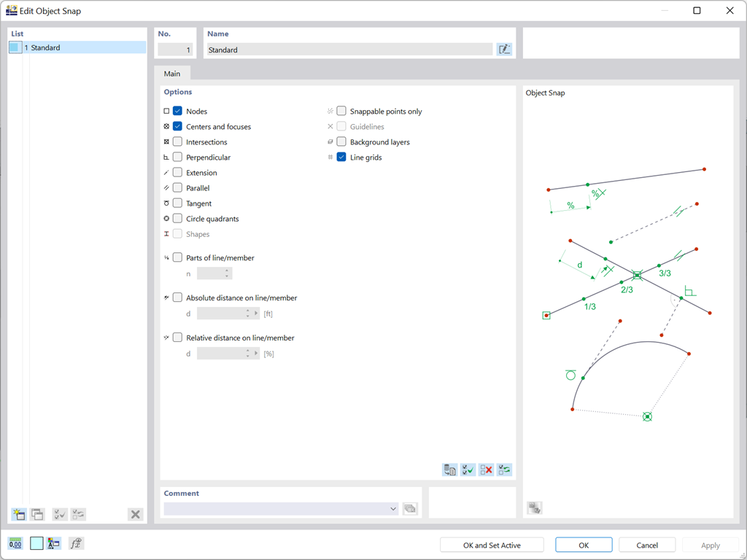Click the No. input field

[x=175, y=49]
